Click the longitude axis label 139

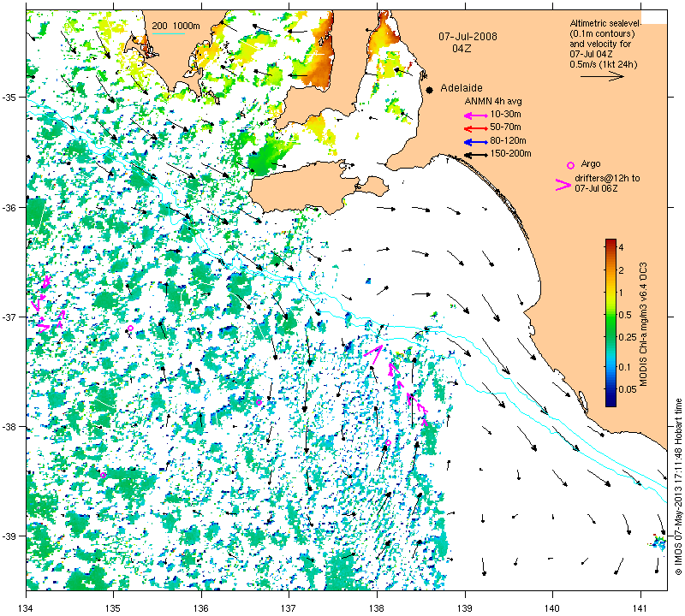click(465, 607)
